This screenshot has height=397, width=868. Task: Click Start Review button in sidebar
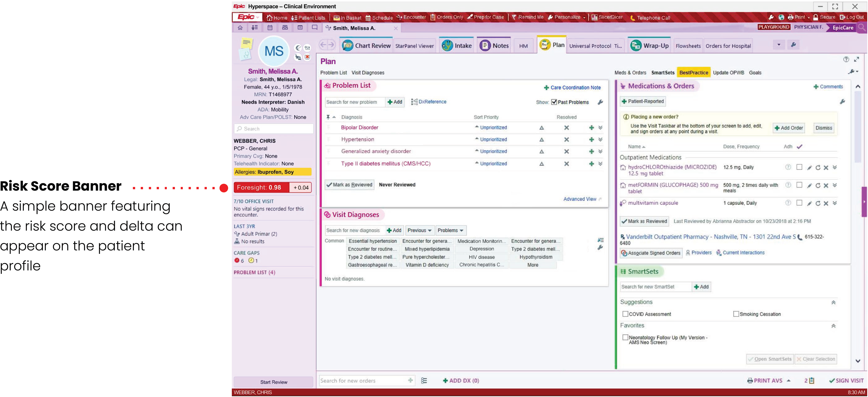click(273, 382)
